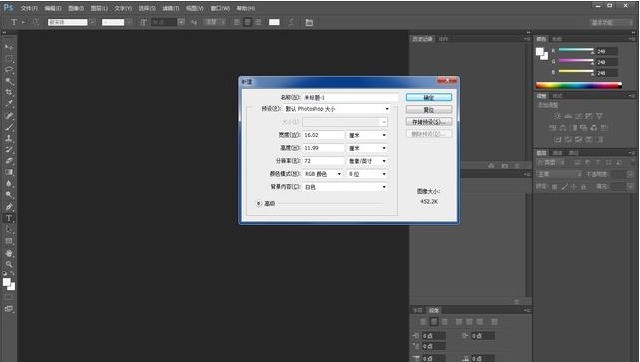The height and width of the screenshot is (362, 640).
Task: Select the Spot Healing Brush tool
Action: click(x=9, y=116)
